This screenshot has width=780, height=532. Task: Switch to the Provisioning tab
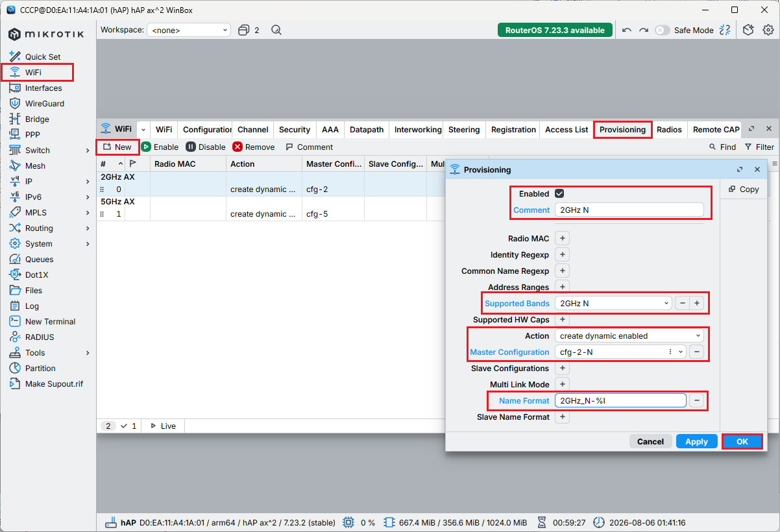coord(623,130)
